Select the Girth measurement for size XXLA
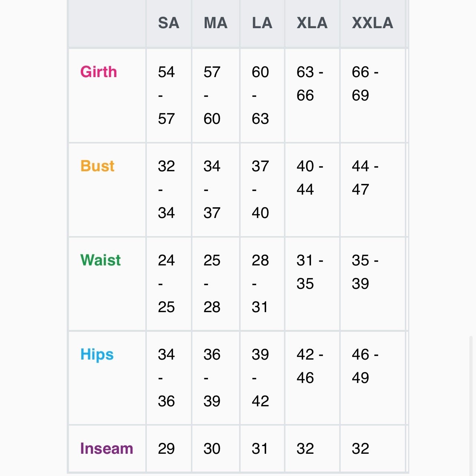Image resolution: width=476 pixels, height=476 pixels. point(365,83)
